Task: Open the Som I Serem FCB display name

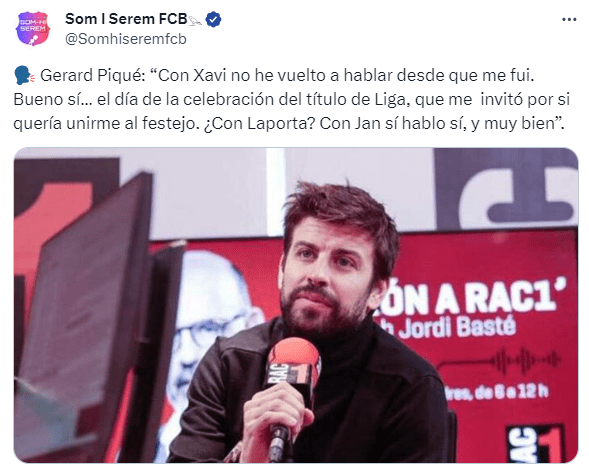Action: [x=126, y=19]
